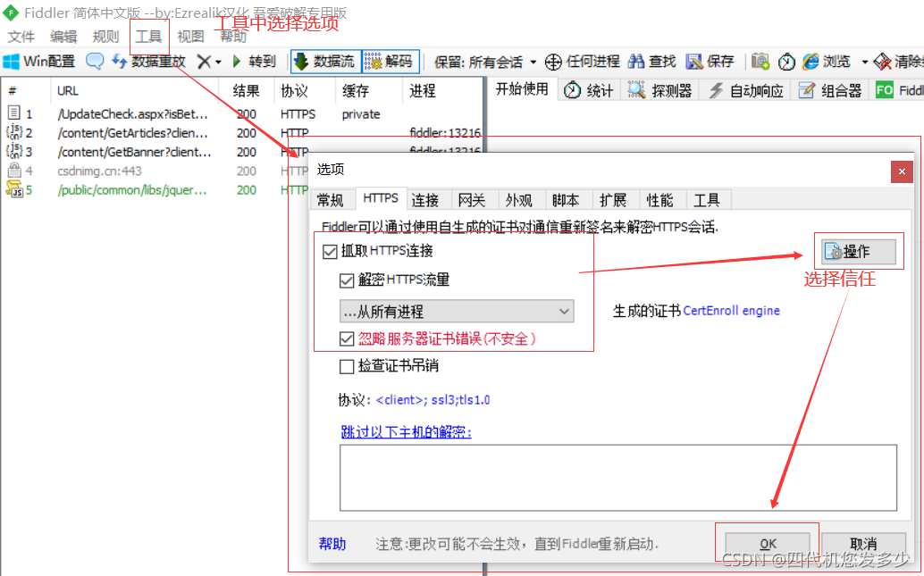Switch to the 连接 tab in options
The image size is (924, 576).
pos(427,199)
